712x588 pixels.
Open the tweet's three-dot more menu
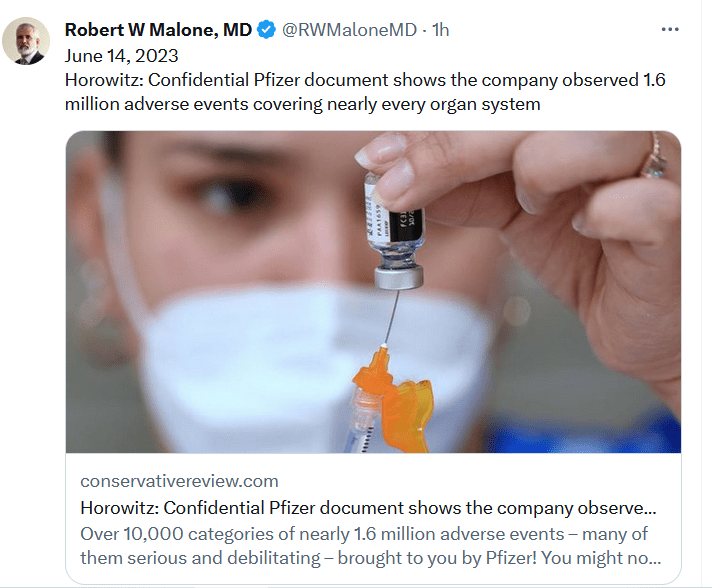[x=670, y=30]
